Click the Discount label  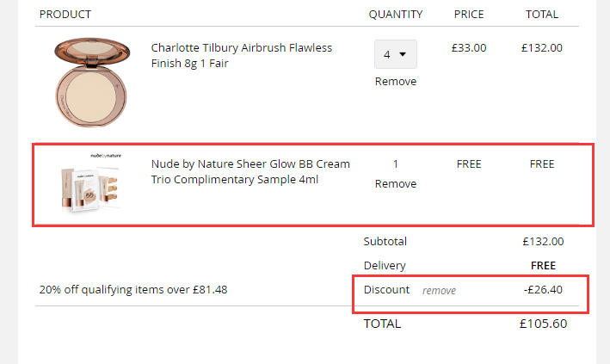386,290
